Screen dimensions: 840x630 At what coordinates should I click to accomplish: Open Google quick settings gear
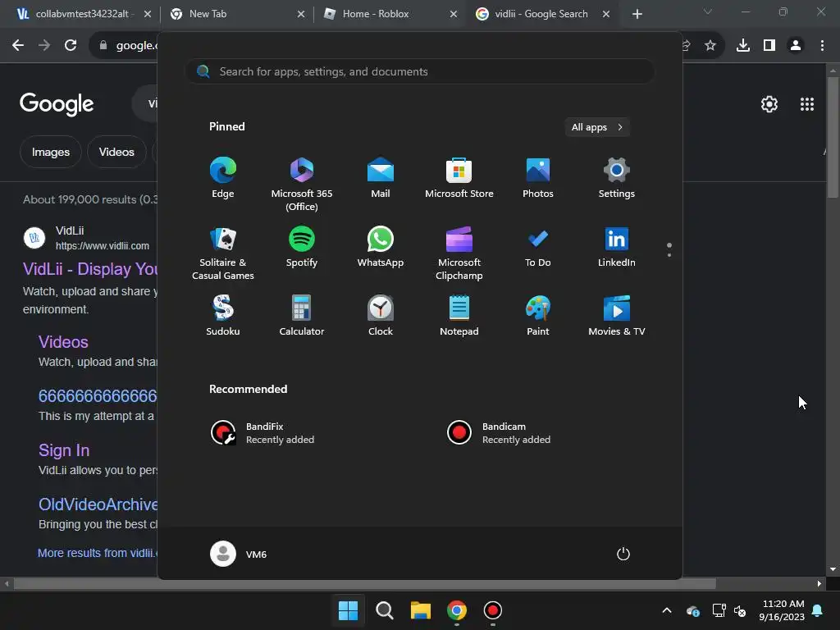coord(769,104)
